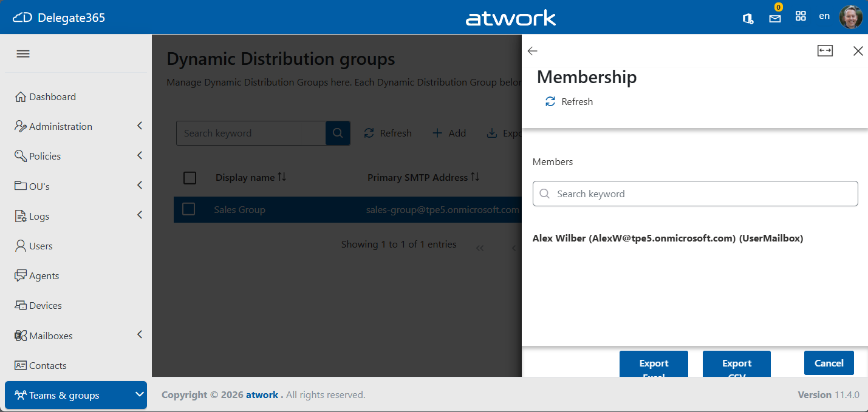Collapse the Teams & groups section

pyautogui.click(x=140, y=395)
